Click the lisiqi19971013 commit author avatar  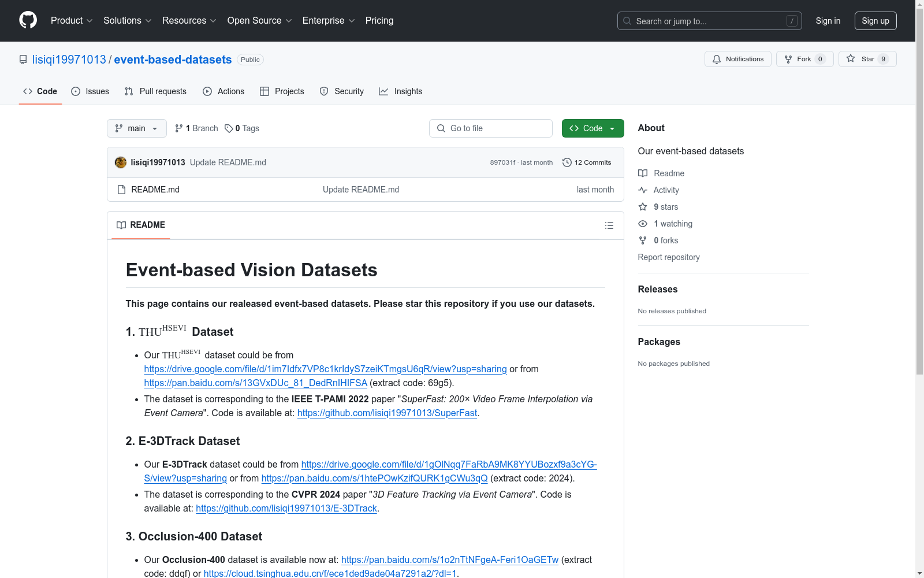coord(121,162)
